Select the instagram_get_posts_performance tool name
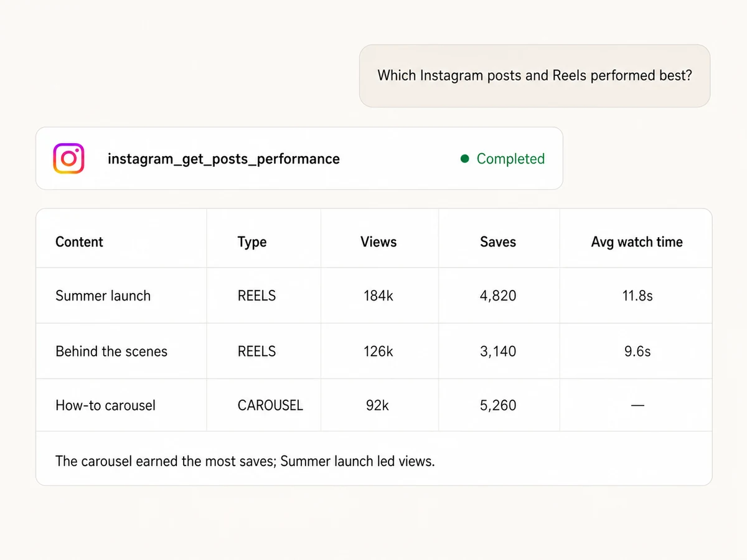This screenshot has width=747, height=560. point(223,159)
